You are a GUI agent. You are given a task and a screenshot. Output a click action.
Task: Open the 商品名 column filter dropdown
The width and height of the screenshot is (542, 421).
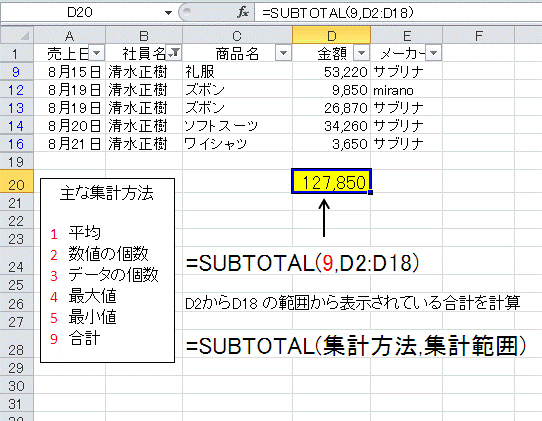point(283,53)
